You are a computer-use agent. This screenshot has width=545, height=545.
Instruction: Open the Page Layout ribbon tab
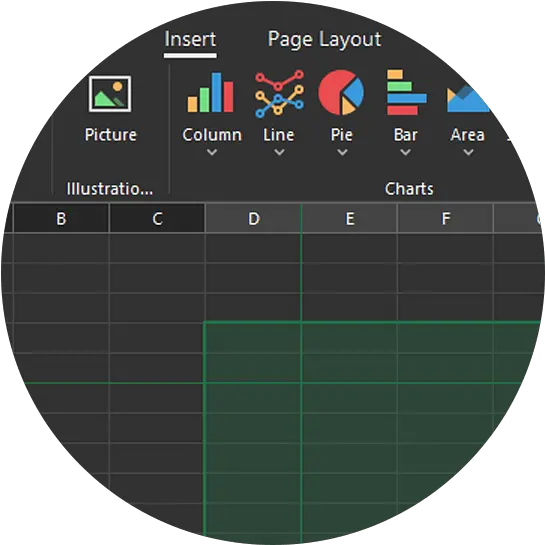pos(324,39)
